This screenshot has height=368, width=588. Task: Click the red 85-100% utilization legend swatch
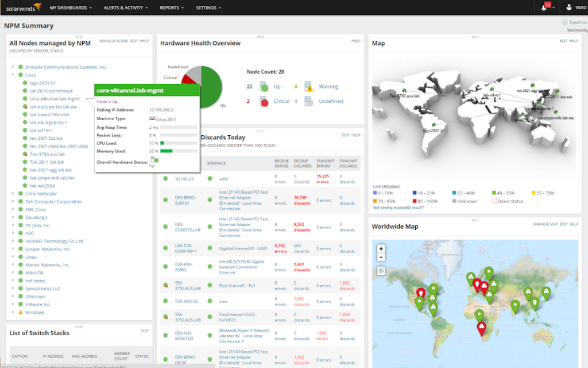415,200
